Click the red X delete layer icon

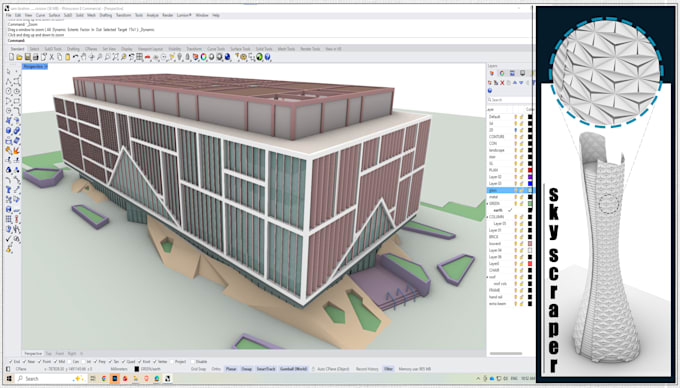tap(502, 83)
